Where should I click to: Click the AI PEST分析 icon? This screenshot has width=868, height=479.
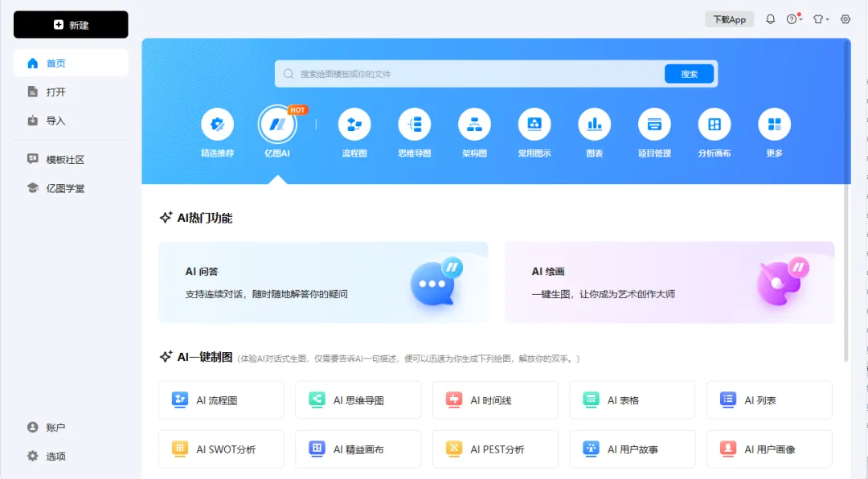tap(454, 448)
